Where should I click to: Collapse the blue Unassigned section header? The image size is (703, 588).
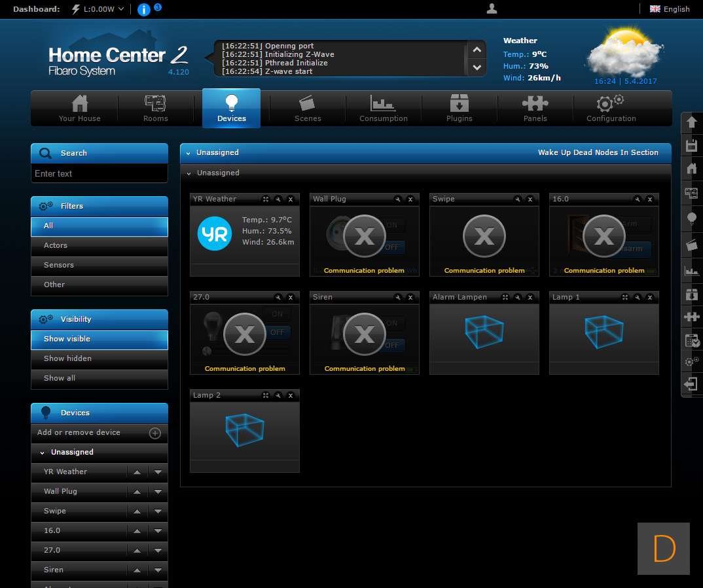tap(189, 153)
